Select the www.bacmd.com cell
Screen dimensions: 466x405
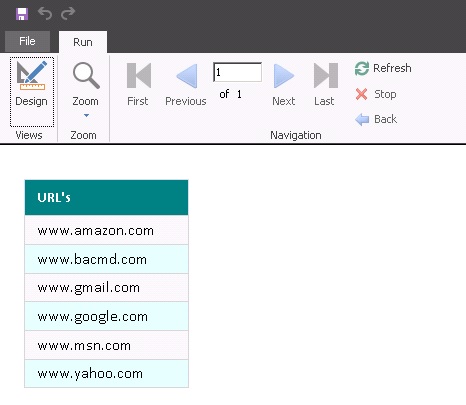(x=106, y=259)
